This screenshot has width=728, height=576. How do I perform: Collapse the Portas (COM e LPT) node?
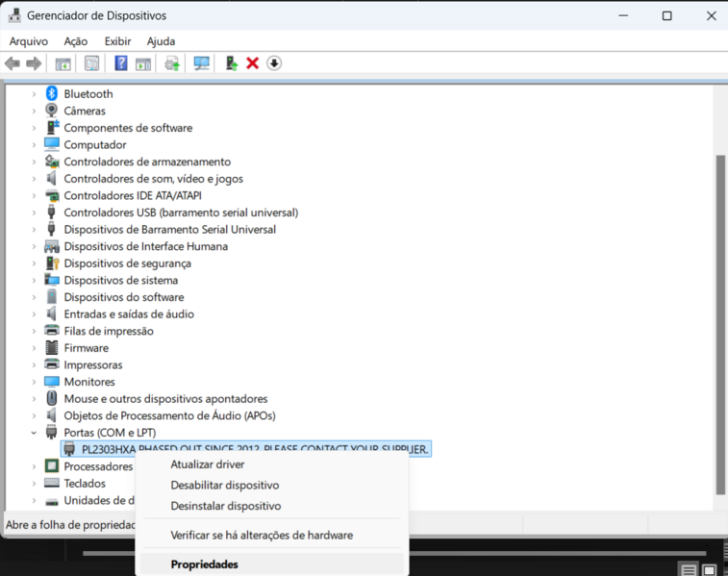(x=34, y=433)
